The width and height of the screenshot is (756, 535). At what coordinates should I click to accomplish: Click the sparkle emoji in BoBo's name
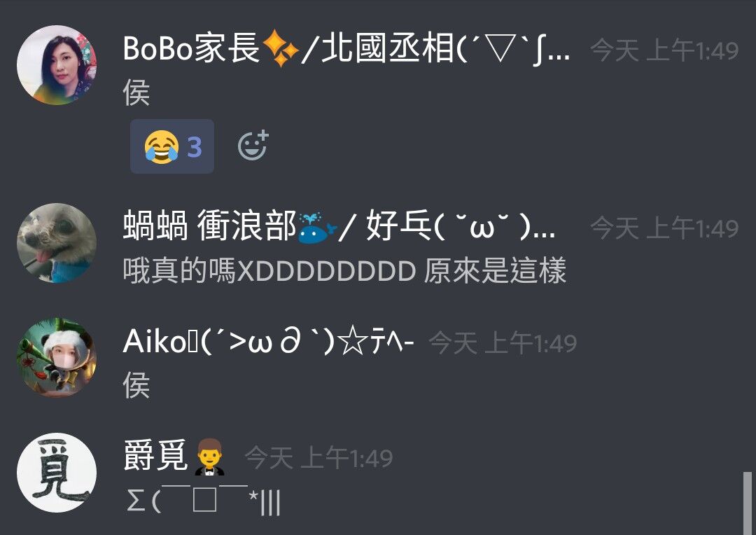pyautogui.click(x=279, y=48)
